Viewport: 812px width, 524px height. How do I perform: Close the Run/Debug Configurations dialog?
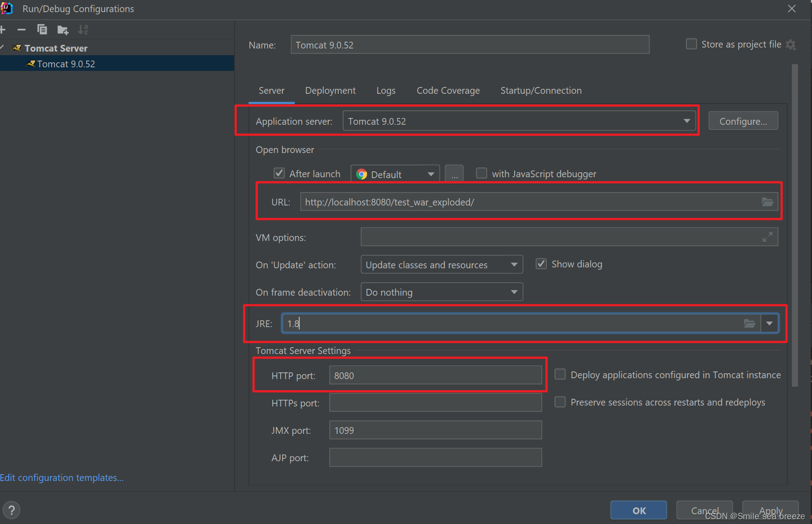(x=792, y=9)
